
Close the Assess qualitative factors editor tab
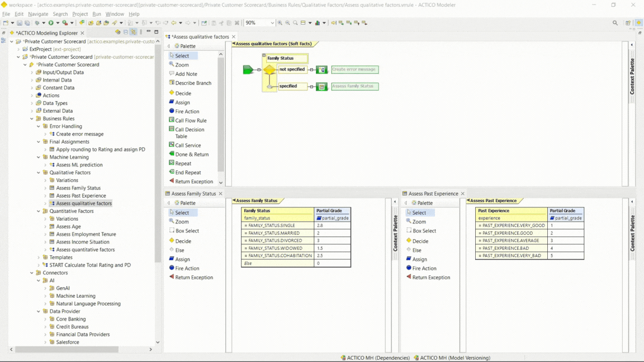pyautogui.click(x=234, y=37)
